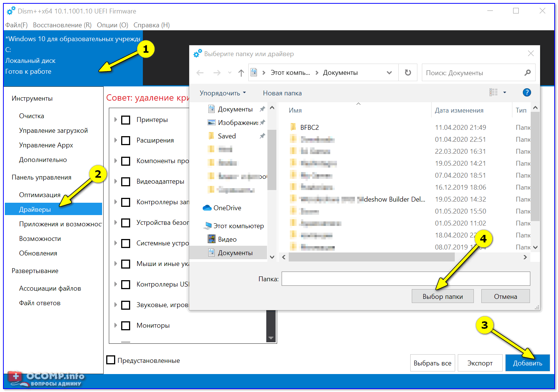This screenshot has width=558, height=392.
Task: Open the Упорядочить dropdown
Action: pyautogui.click(x=223, y=93)
